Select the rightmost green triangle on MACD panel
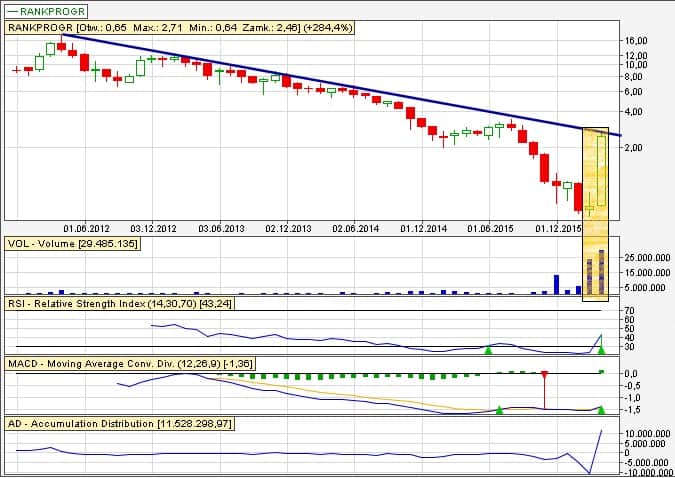This screenshot has height=478, width=675. tap(601, 410)
